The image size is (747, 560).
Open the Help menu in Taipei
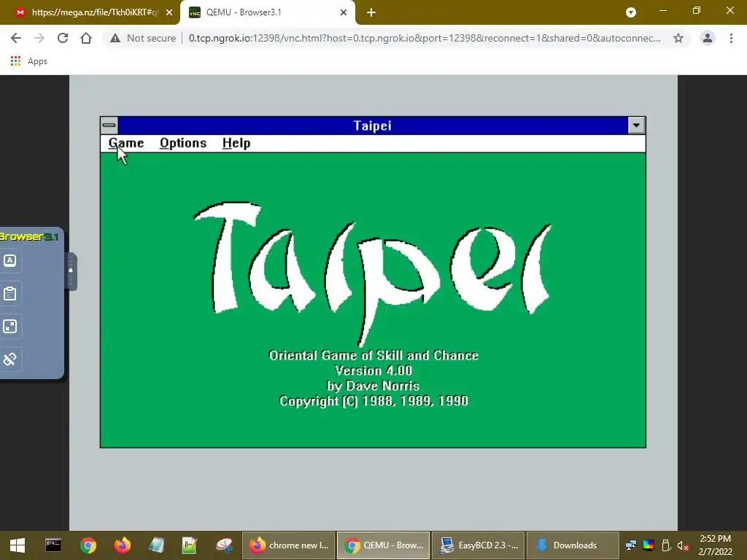click(236, 143)
